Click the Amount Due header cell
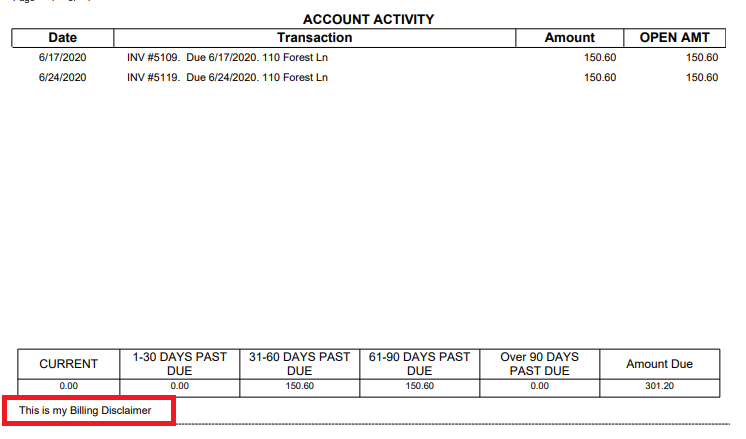The image size is (746, 439). 659,364
